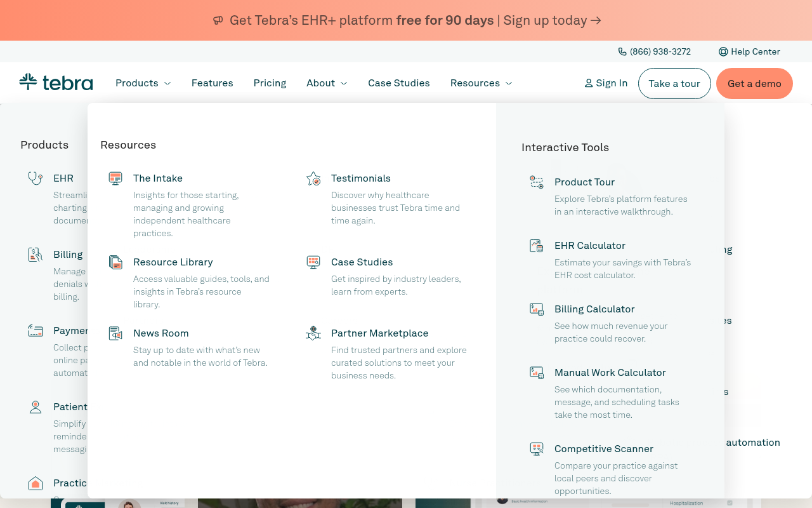The width and height of the screenshot is (812, 508).
Task: Click the Product Tour icon
Action: [x=537, y=182]
